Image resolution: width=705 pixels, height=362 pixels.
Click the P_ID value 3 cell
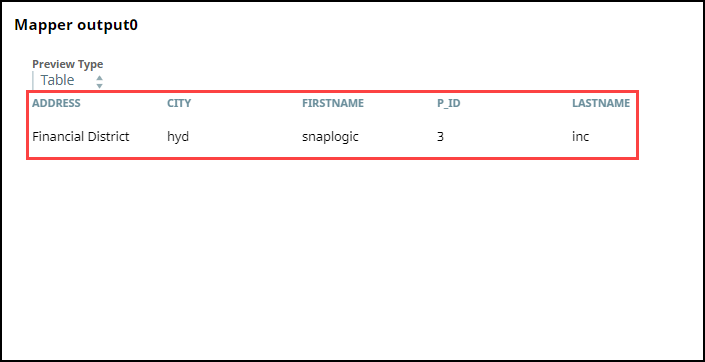tap(440, 136)
